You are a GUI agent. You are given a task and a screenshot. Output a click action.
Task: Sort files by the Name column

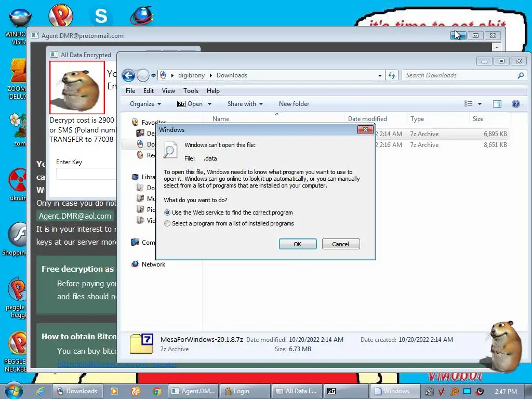[x=221, y=119]
